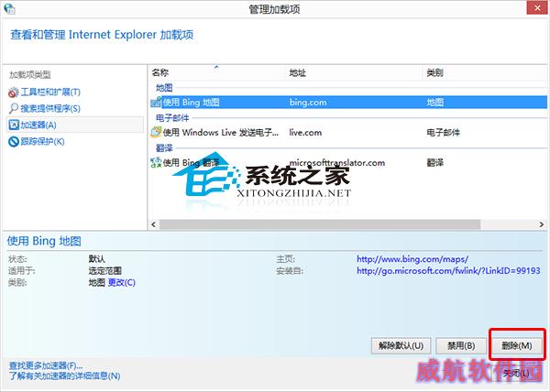Click the 禁用(B) disable button
550x392 pixels.
(x=461, y=346)
